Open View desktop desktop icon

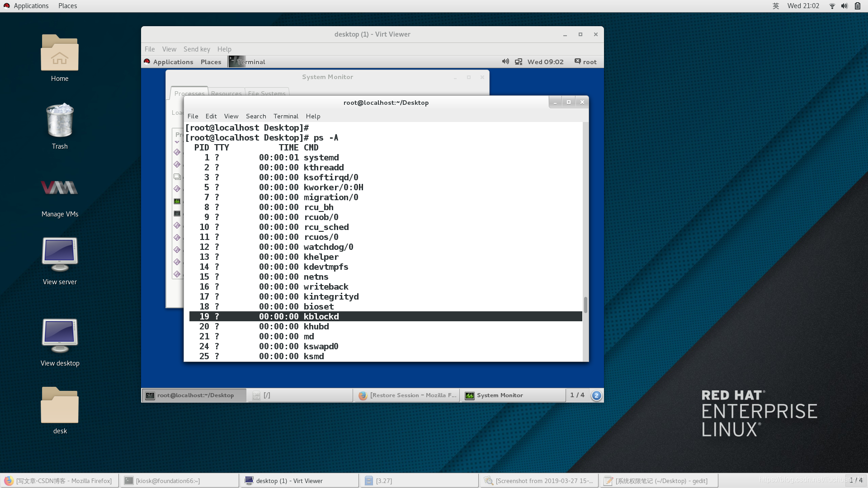tap(60, 342)
